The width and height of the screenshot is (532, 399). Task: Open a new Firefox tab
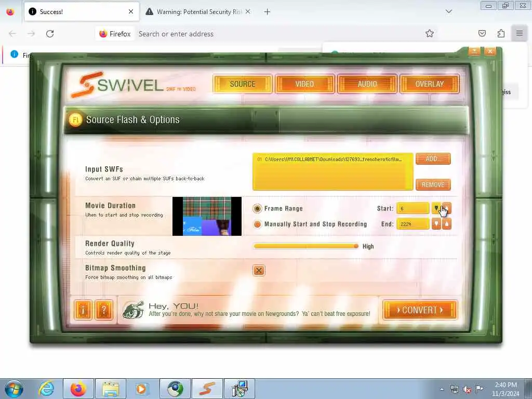pos(268,12)
